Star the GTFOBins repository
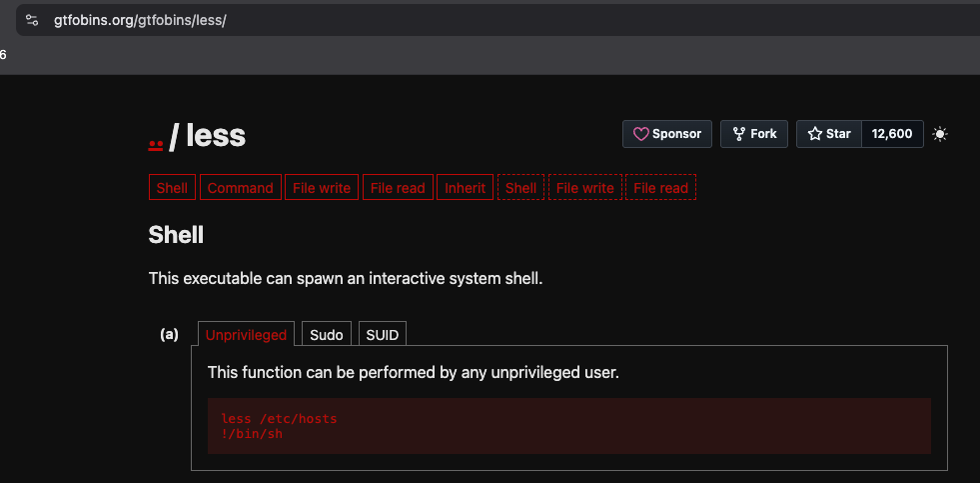The height and width of the screenshot is (483, 980). [x=828, y=134]
